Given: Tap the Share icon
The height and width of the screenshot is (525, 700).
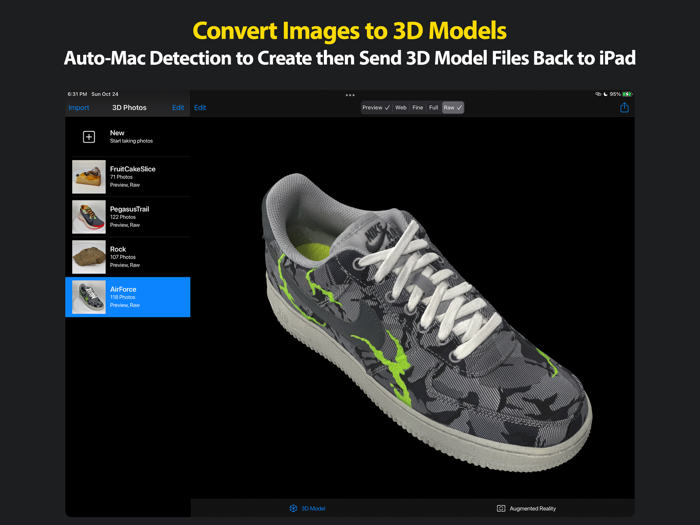Looking at the screenshot, I should tap(624, 107).
